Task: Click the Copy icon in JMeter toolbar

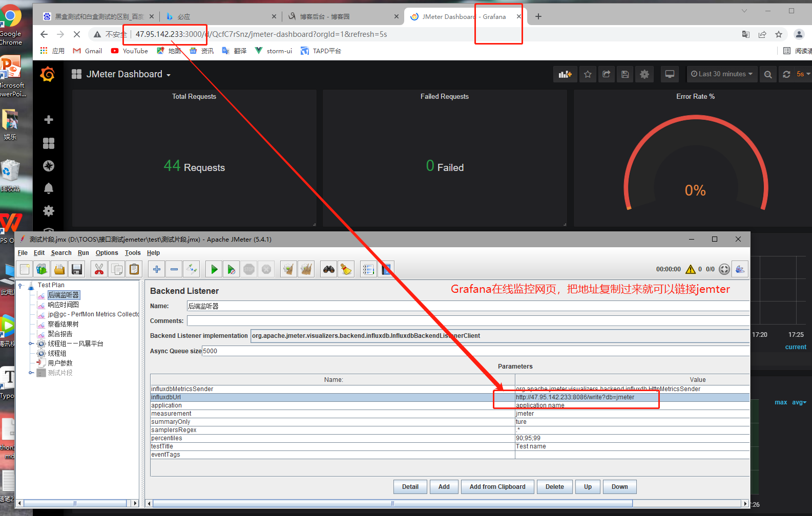Action: coord(117,269)
